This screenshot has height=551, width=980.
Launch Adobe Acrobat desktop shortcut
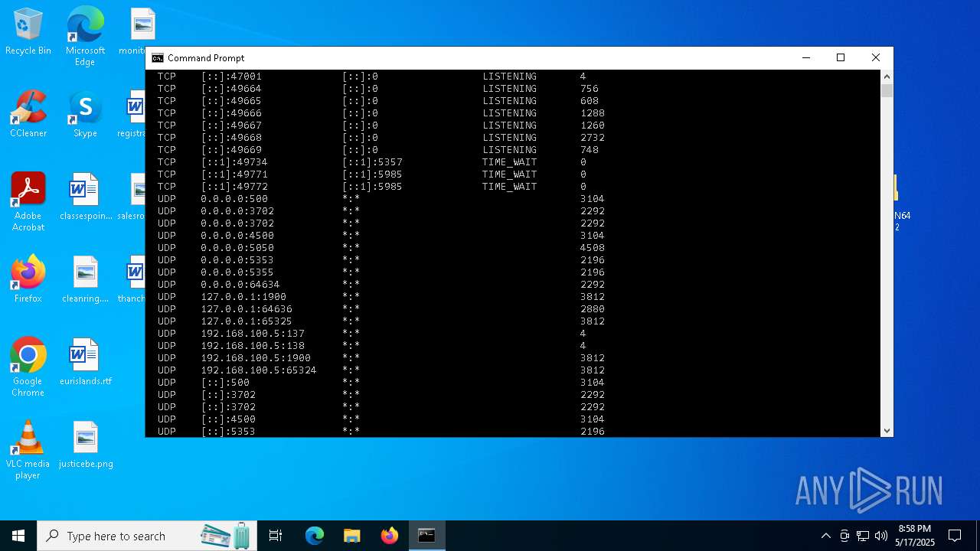coord(28,202)
